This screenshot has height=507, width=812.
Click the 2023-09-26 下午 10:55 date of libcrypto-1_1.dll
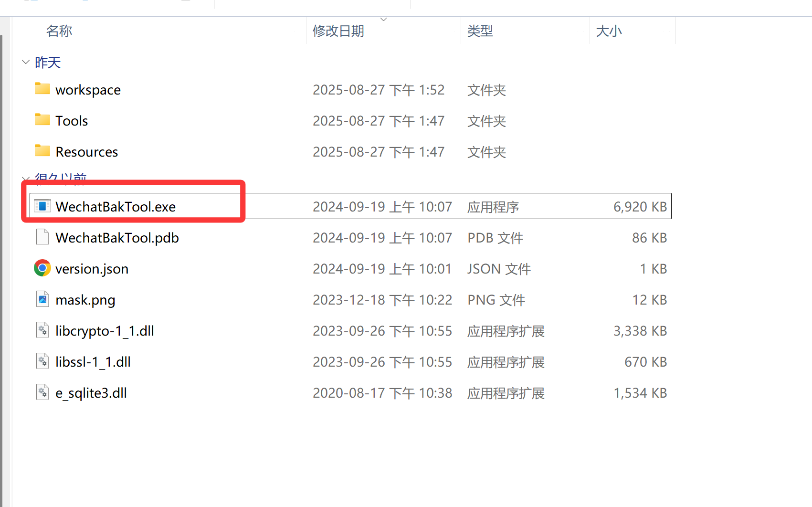click(x=382, y=331)
